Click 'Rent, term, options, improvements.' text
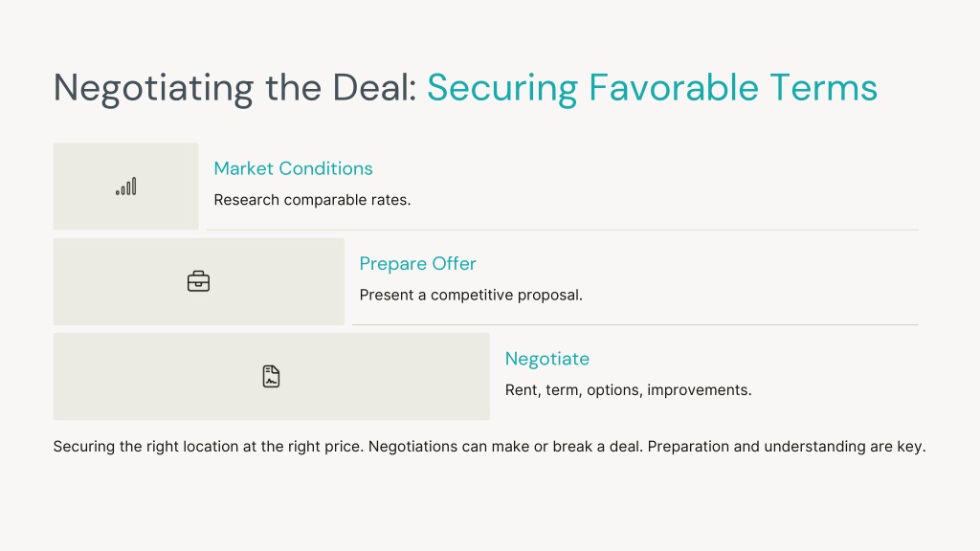 (628, 390)
